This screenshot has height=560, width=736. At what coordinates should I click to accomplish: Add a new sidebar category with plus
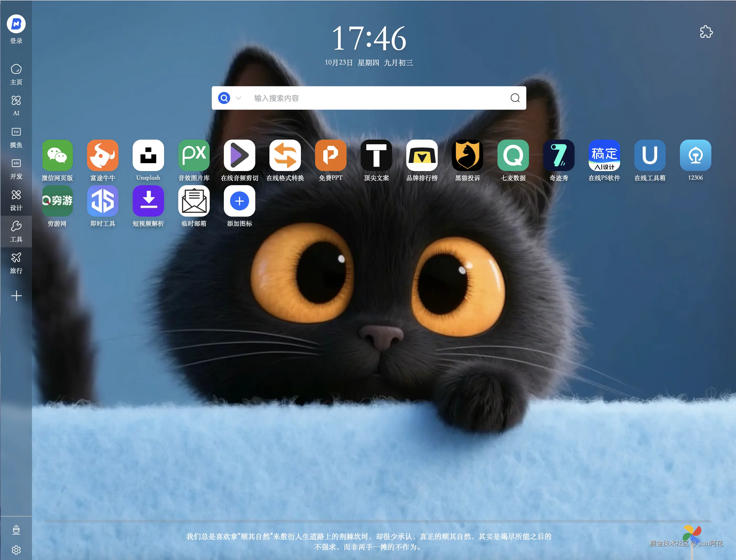point(16,296)
